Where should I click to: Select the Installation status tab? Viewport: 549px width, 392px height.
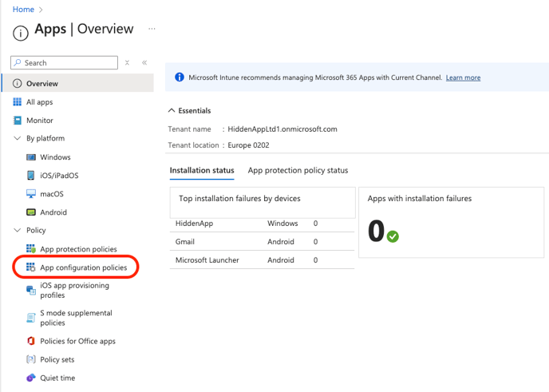click(x=202, y=170)
